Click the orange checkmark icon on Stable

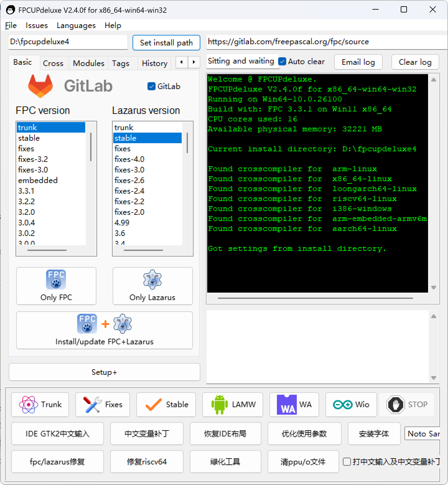[153, 404]
